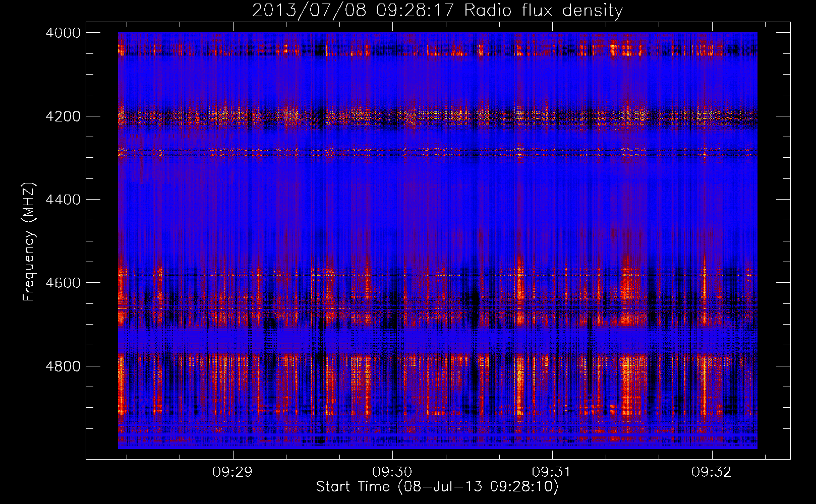The height and width of the screenshot is (504, 816).
Task: Click the 09:30 time axis label
Action: [x=392, y=472]
